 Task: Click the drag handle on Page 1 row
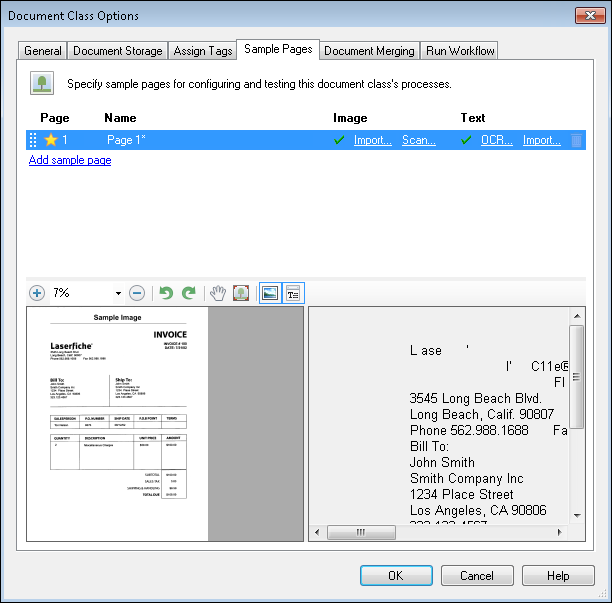click(x=33, y=140)
